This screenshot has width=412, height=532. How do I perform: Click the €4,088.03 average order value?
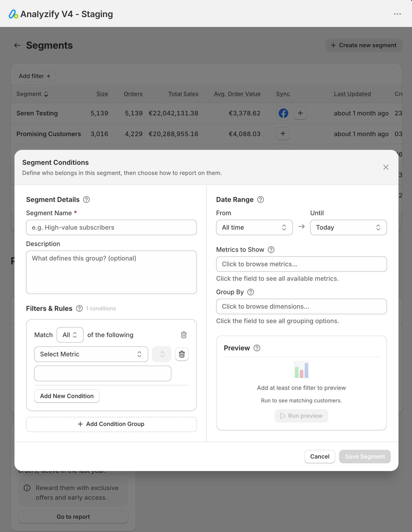[x=244, y=134]
